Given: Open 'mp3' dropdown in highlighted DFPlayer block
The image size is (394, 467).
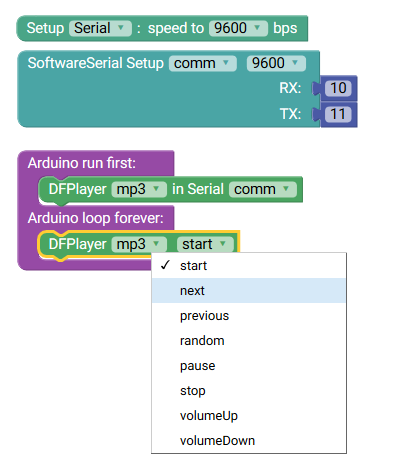Looking at the screenshot, I should 139,244.
